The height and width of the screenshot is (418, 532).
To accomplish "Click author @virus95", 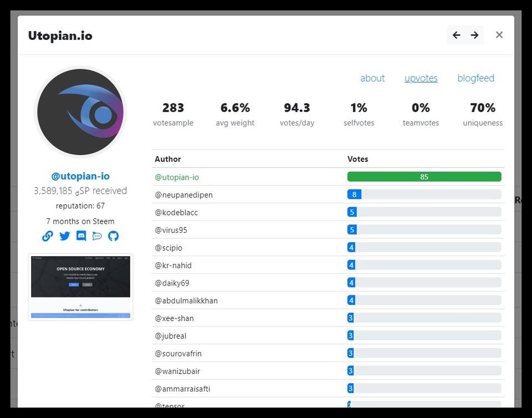I will [171, 230].
